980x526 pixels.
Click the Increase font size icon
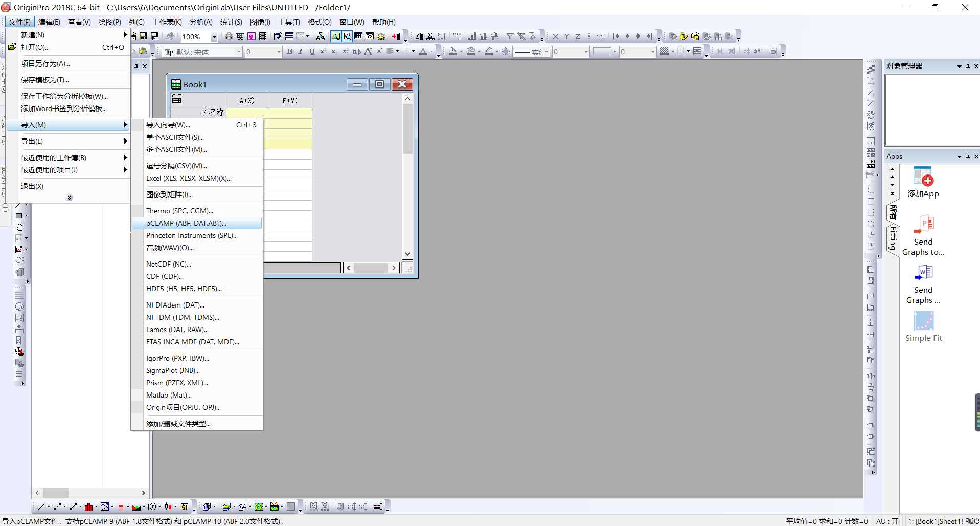point(368,51)
